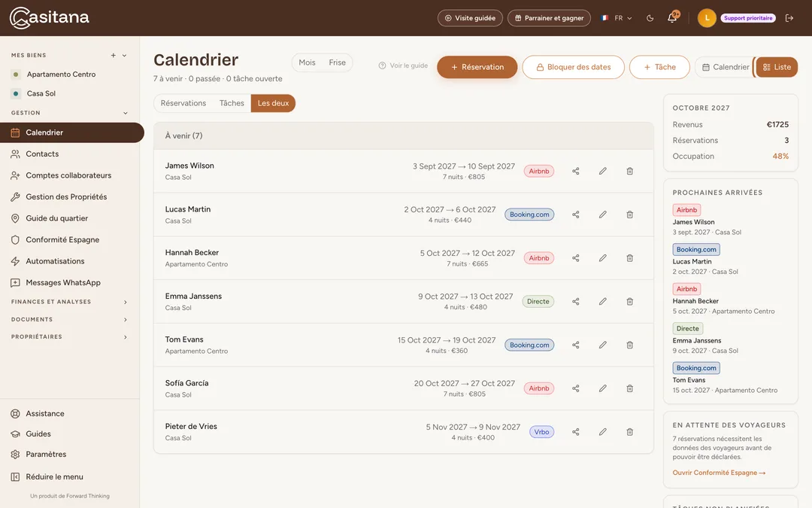Screen dimensions: 812x508
Task: Switch to Calendrier view
Action: coord(726,68)
